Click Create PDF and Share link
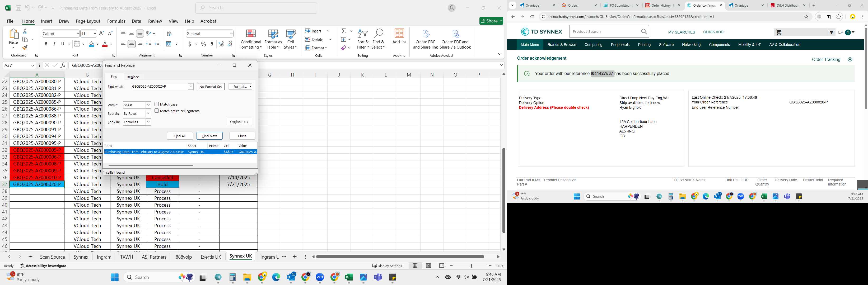 point(425,39)
